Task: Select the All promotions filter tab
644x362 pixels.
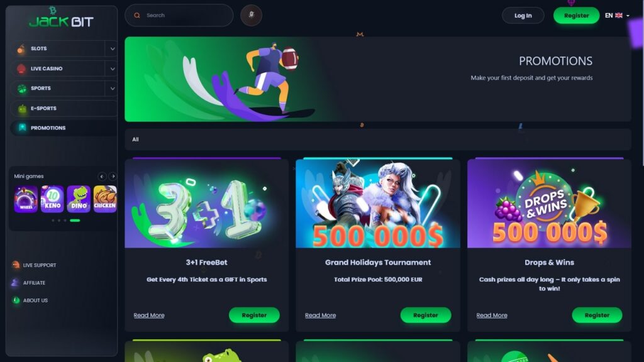Action: coord(135,140)
